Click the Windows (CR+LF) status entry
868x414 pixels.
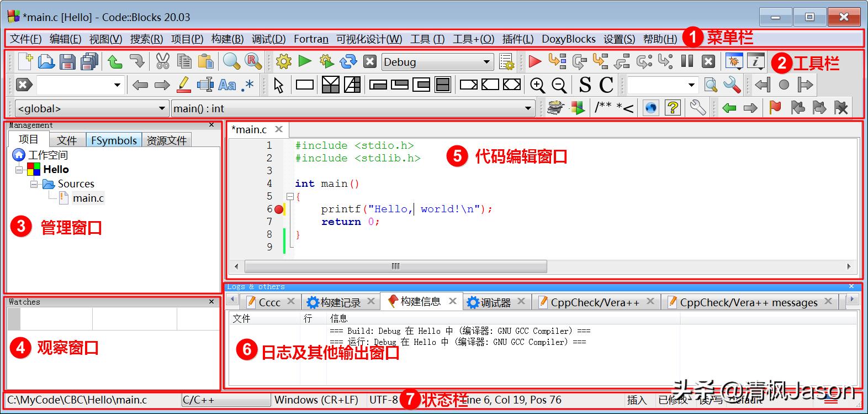point(316,400)
